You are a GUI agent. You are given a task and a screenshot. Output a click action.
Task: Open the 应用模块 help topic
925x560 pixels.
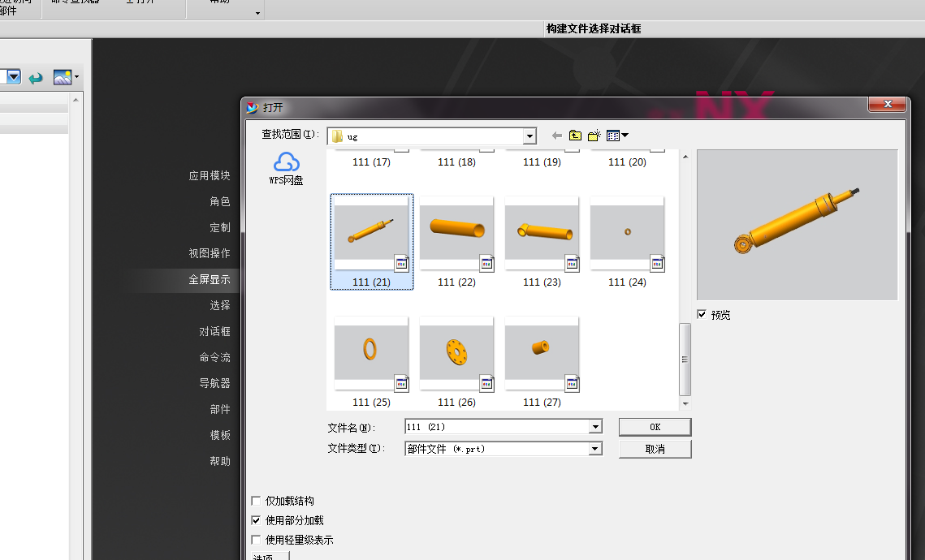click(210, 175)
